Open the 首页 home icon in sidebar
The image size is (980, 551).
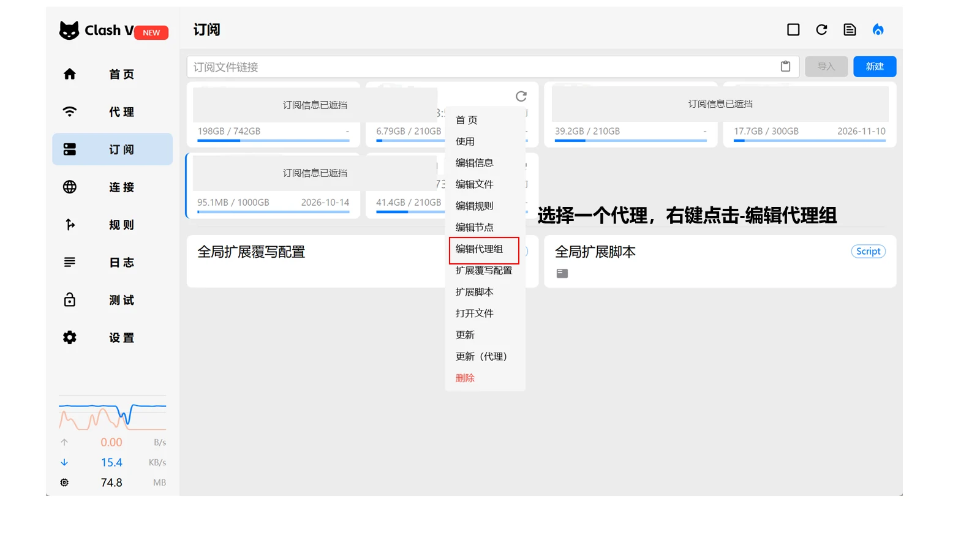[70, 74]
